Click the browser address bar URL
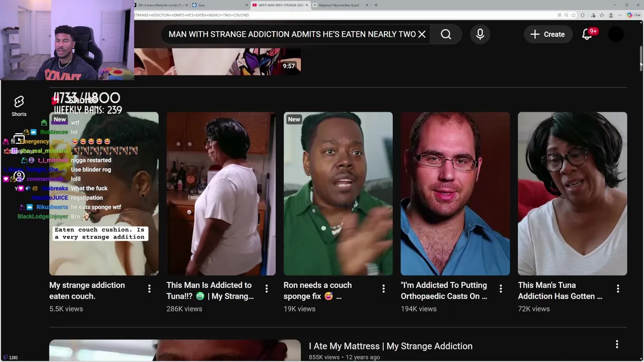 click(192, 15)
